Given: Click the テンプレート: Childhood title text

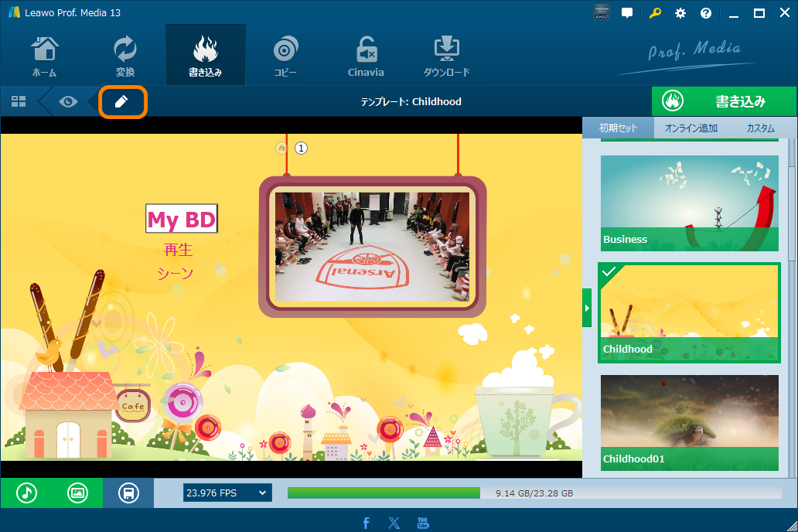Looking at the screenshot, I should [x=411, y=101].
